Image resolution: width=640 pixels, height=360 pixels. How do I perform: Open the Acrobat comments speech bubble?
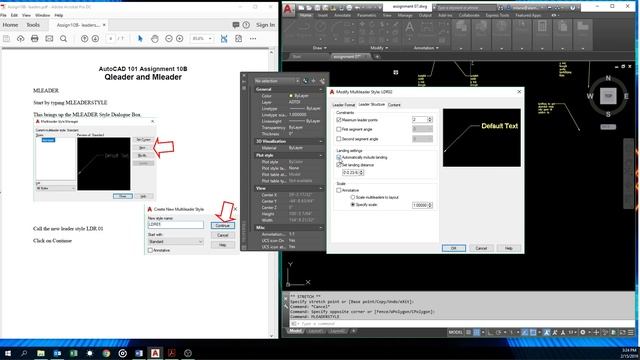(236, 25)
